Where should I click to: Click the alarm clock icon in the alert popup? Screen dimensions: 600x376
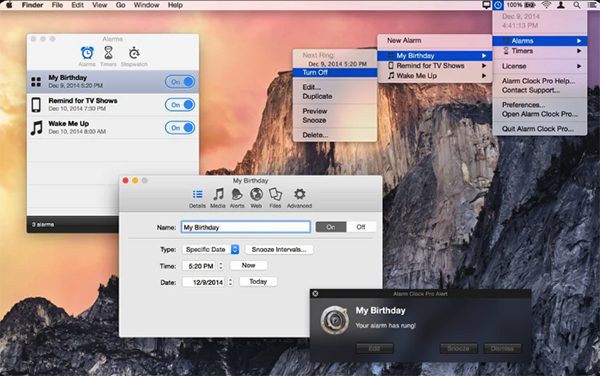click(x=334, y=320)
